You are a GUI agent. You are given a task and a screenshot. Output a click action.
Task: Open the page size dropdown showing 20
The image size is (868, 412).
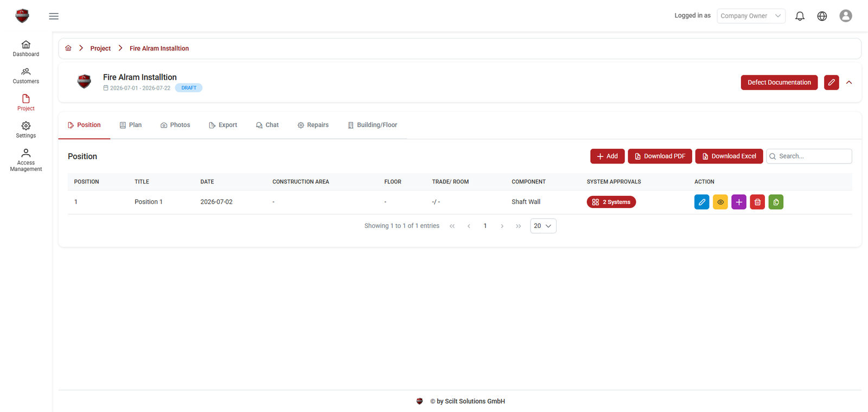[543, 226]
